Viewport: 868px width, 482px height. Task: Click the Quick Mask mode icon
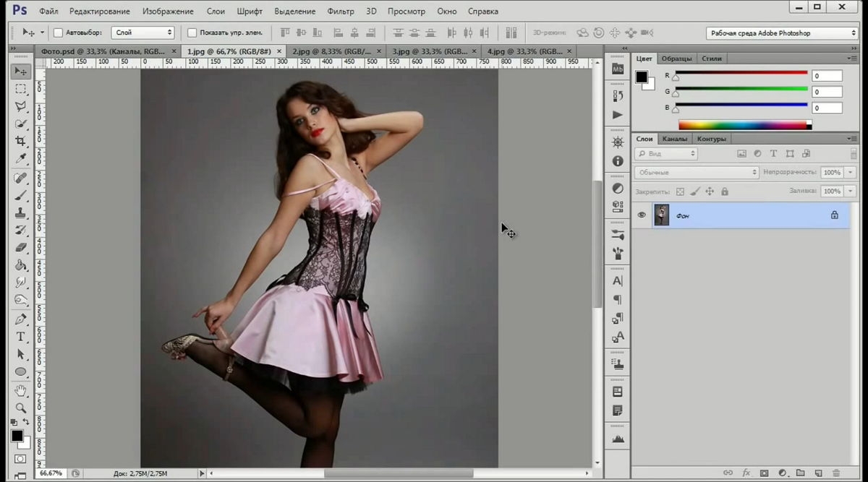click(20, 458)
